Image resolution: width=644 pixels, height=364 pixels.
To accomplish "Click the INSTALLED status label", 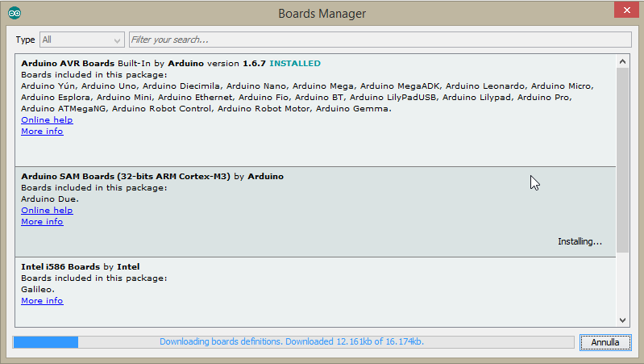I will point(295,63).
